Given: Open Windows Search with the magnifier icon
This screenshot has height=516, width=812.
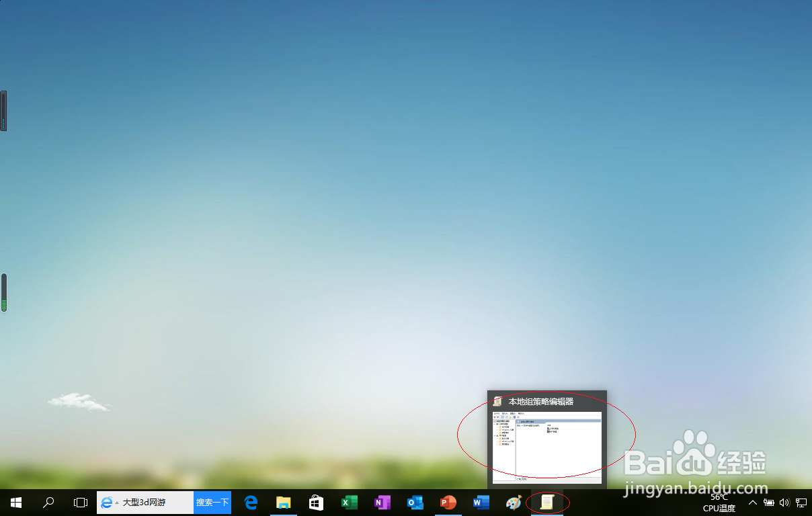Looking at the screenshot, I should (48, 502).
